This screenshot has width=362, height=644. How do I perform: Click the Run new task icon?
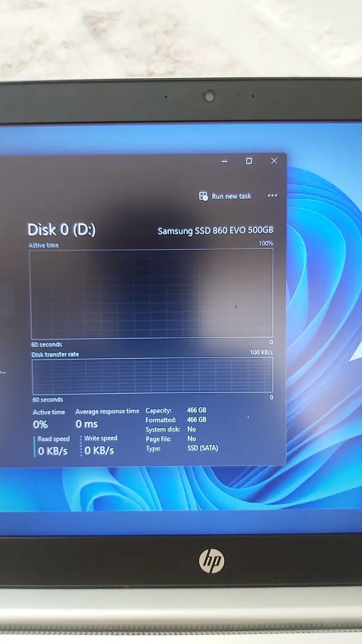203,196
